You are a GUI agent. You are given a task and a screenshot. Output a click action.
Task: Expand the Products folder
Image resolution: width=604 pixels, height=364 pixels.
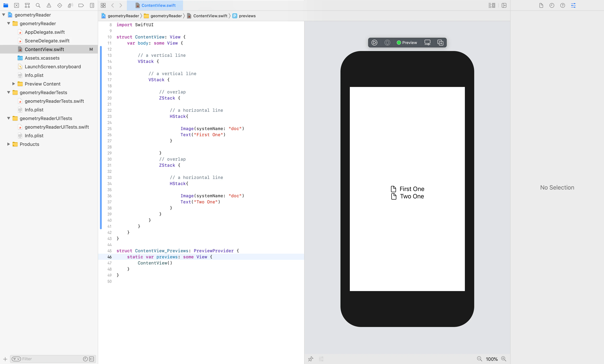pyautogui.click(x=9, y=144)
